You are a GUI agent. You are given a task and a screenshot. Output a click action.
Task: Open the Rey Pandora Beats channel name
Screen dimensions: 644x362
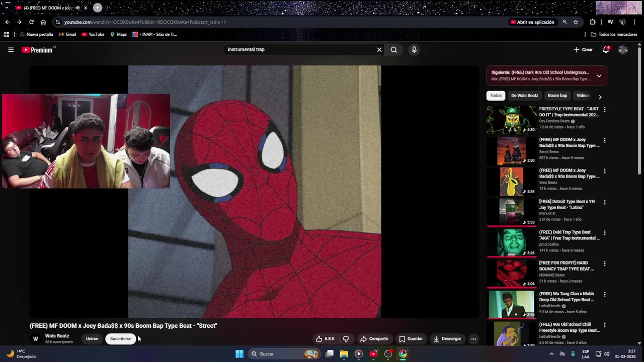click(x=555, y=121)
